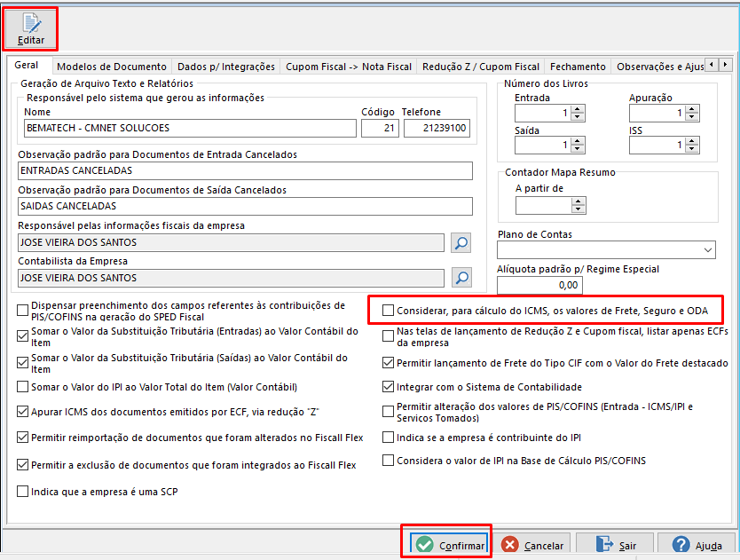
Task: Click SAIDAS CANCELADAS observation field
Action: 246,207
